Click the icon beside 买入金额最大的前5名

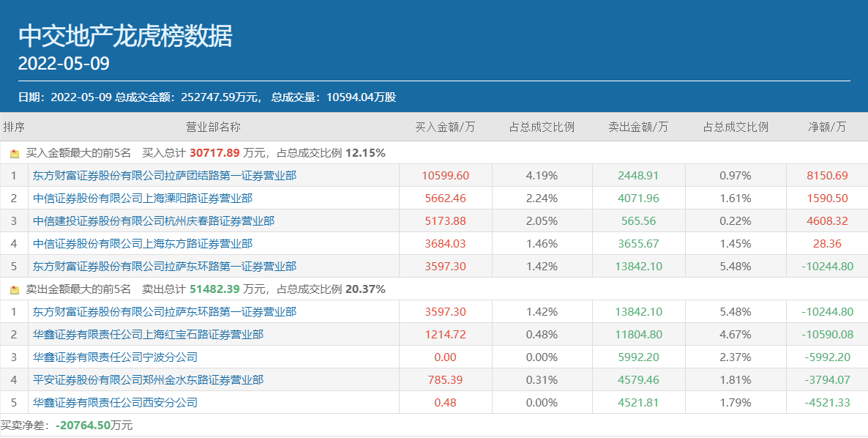pos(15,154)
